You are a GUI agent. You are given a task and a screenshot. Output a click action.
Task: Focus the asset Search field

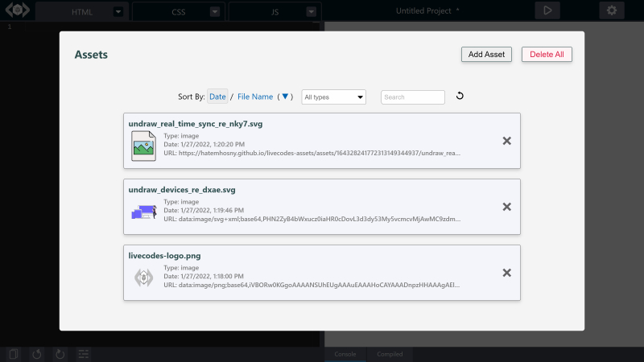pos(413,97)
